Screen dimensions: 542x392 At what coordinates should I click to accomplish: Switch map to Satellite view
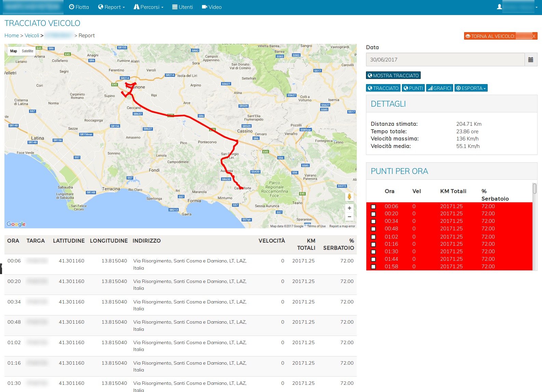(x=28, y=51)
